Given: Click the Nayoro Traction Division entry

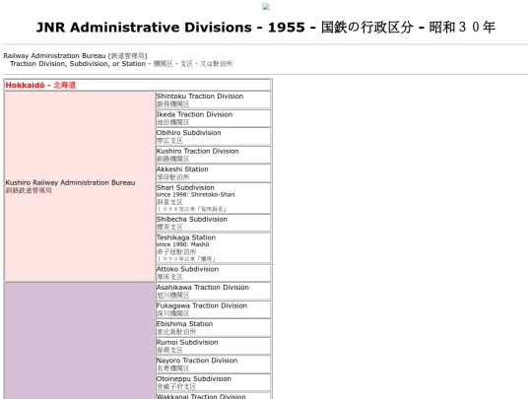Looking at the screenshot, I should pyautogui.click(x=213, y=365).
